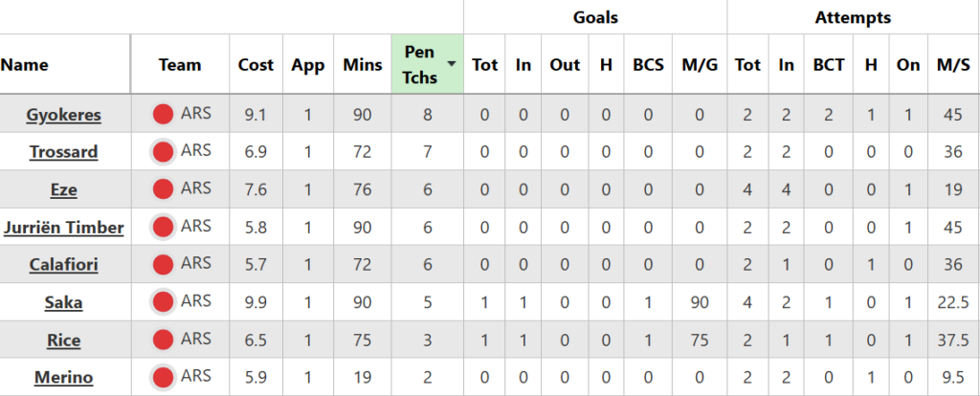Image resolution: width=980 pixels, height=396 pixels.
Task: Click the red team badge beside Trossard
Action: [164, 152]
